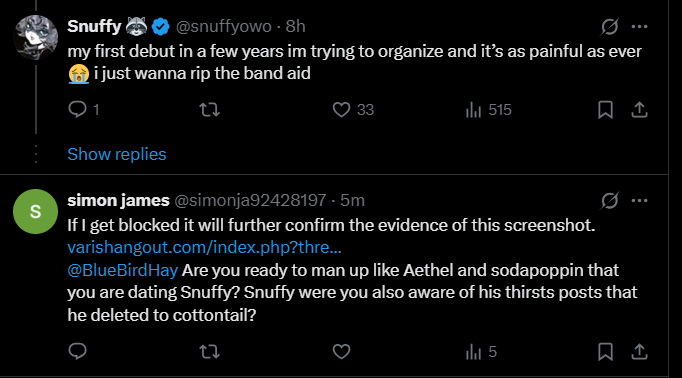Image resolution: width=682 pixels, height=378 pixels.
Task: Bookmark simon james's tweet
Action: click(605, 351)
